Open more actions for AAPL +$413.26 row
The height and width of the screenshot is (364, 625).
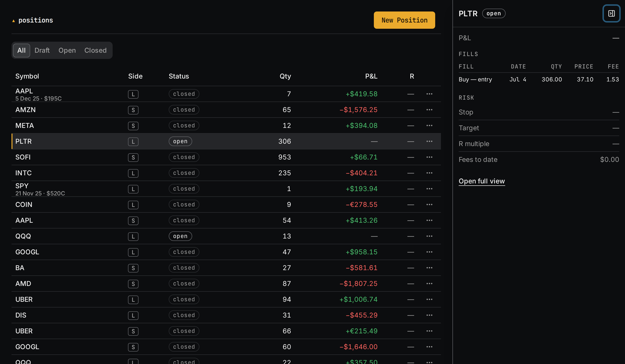429,220
